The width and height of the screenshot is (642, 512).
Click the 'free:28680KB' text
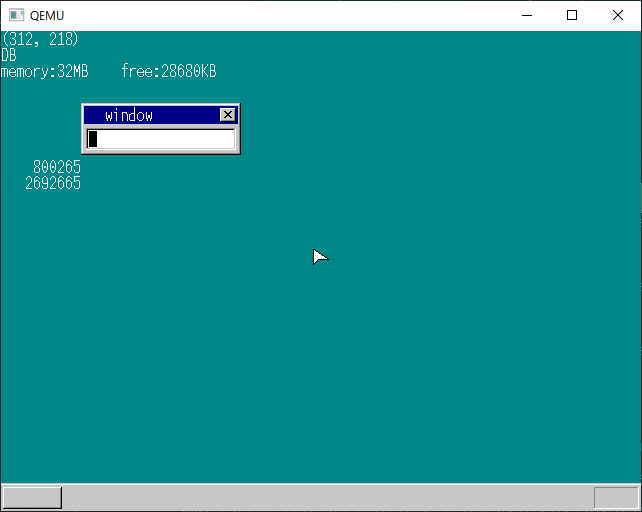(169, 71)
